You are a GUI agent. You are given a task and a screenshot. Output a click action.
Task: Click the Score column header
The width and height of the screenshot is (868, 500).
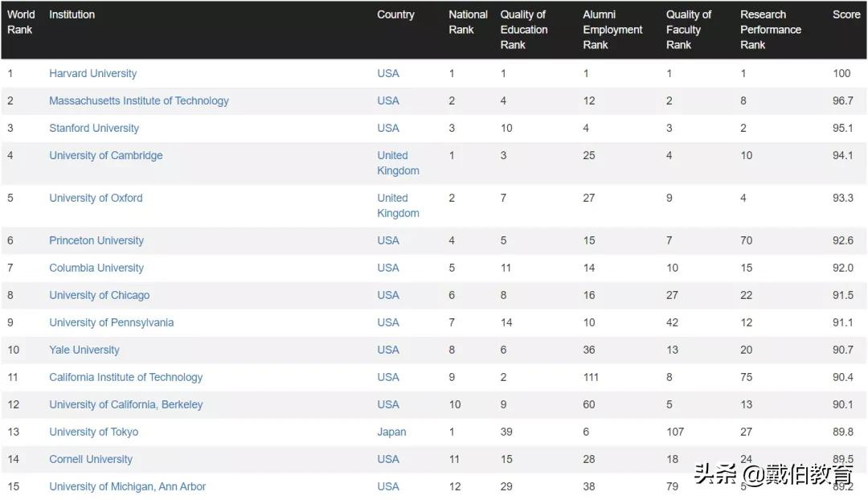(x=845, y=14)
